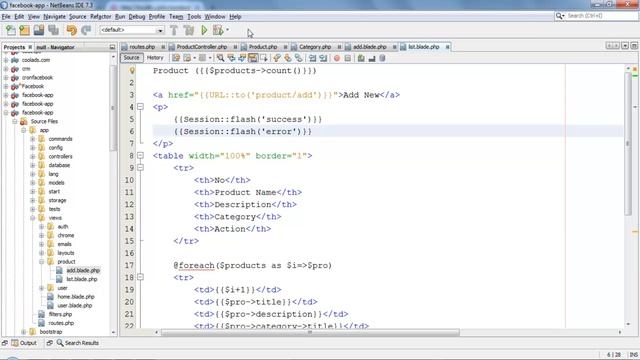Open Search Results panel

pyautogui.click(x=78, y=343)
